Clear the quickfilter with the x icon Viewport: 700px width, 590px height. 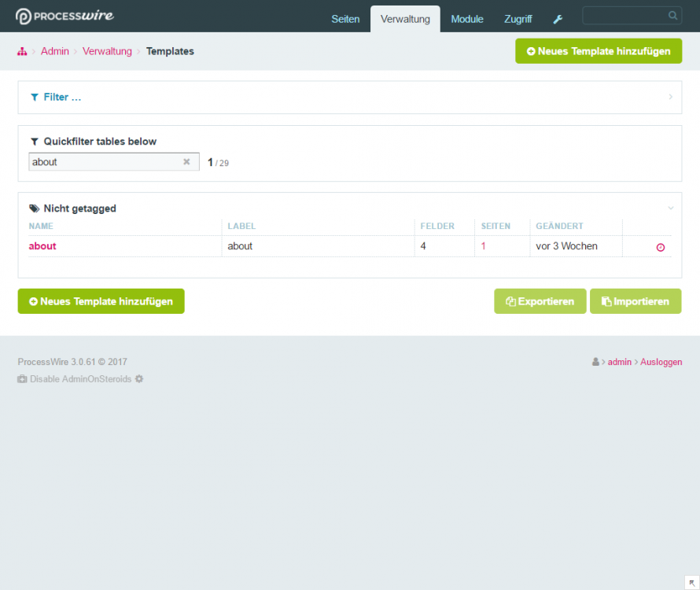[x=186, y=162]
